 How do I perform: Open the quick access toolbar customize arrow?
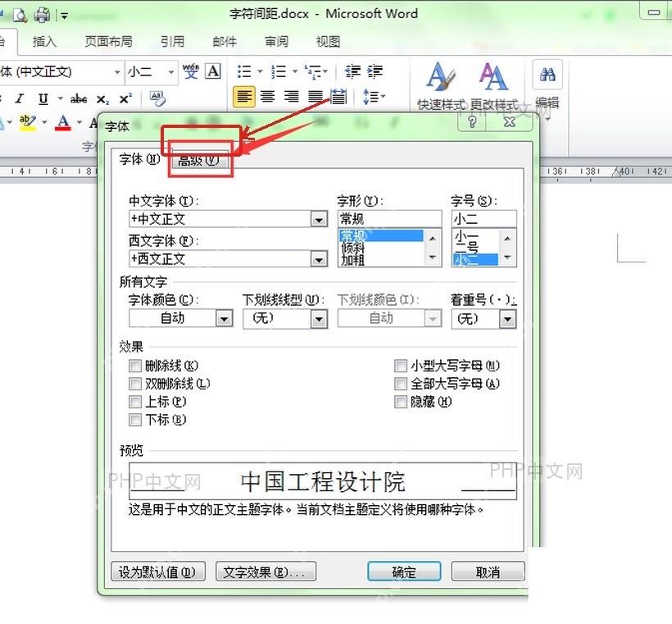tap(64, 16)
